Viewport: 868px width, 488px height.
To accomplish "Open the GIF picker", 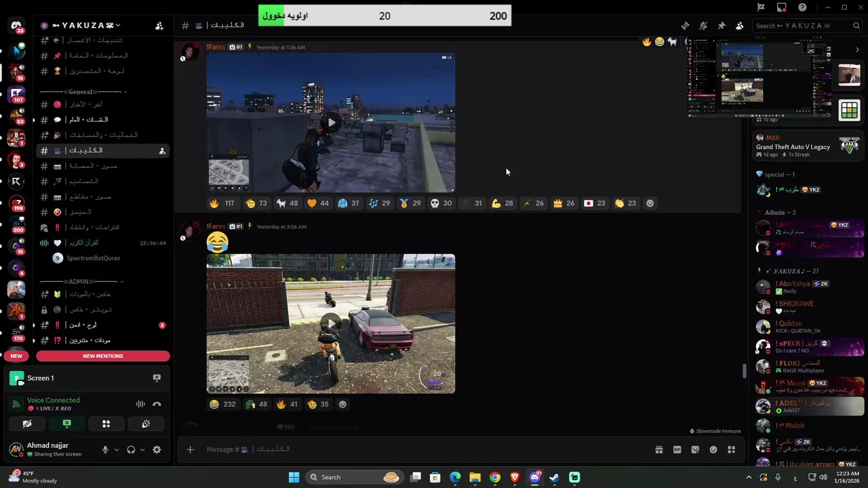I will click(x=677, y=449).
